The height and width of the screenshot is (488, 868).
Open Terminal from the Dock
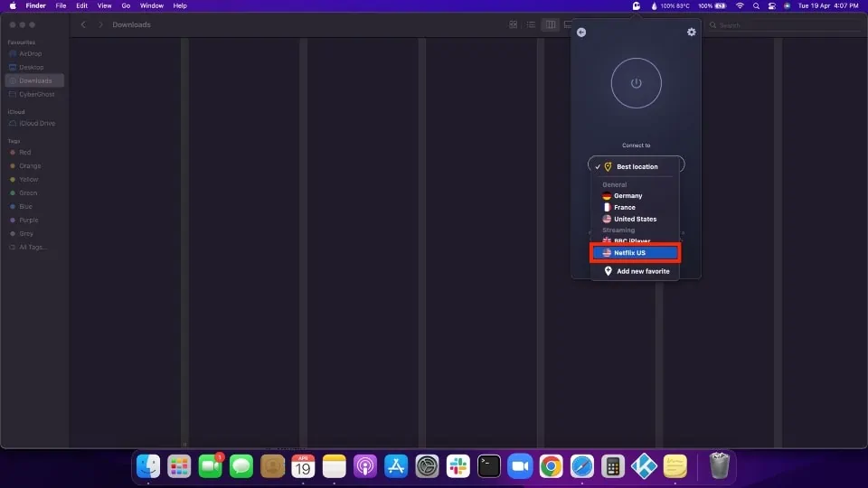point(489,466)
